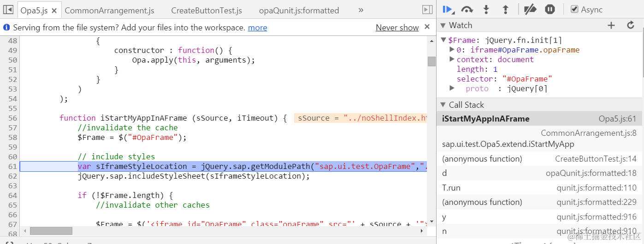
Task: Enable or disable Async checkbox
Action: click(x=574, y=9)
